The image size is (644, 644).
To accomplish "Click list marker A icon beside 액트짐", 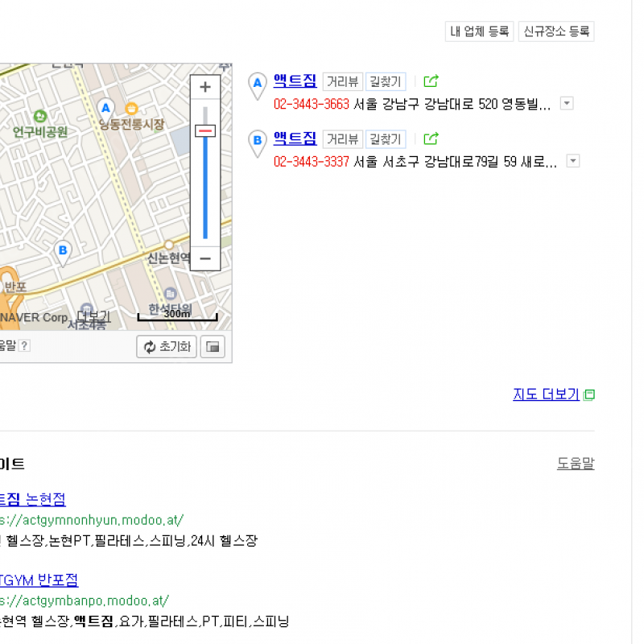I will (x=258, y=86).
